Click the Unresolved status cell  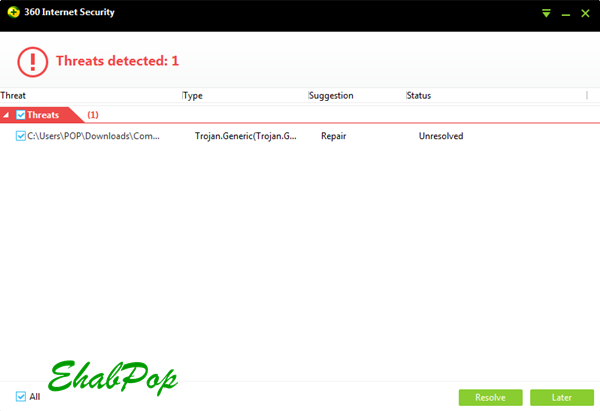[441, 136]
